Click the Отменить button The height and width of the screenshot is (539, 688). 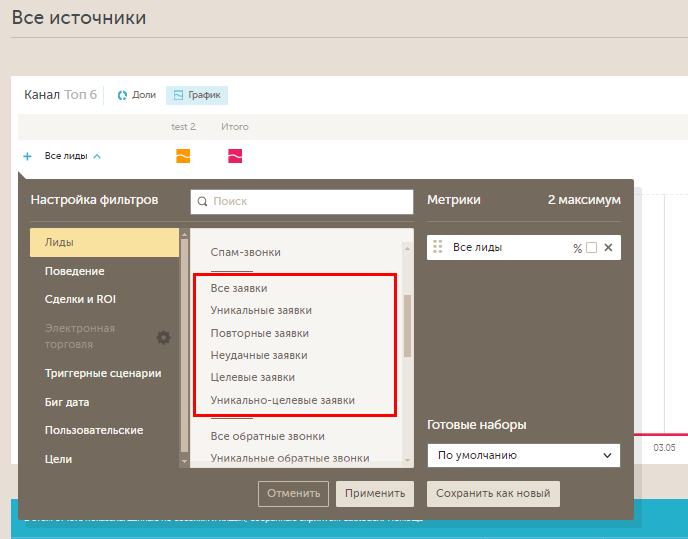click(293, 493)
